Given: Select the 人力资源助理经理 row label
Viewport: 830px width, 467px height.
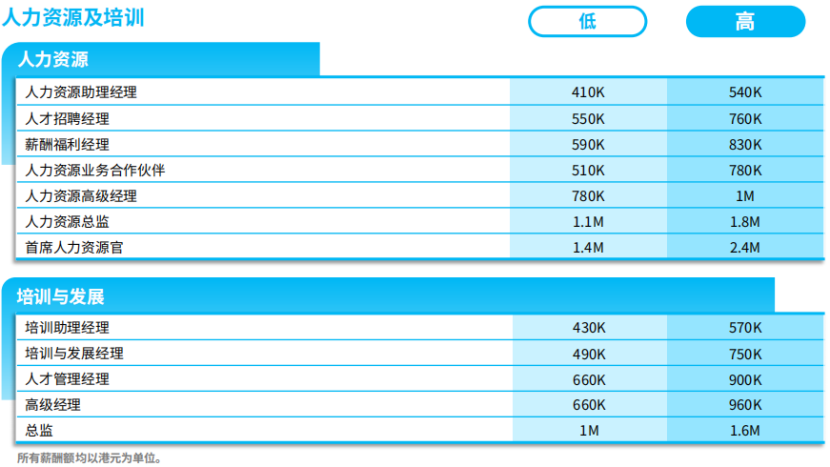Looking at the screenshot, I should point(81,92).
